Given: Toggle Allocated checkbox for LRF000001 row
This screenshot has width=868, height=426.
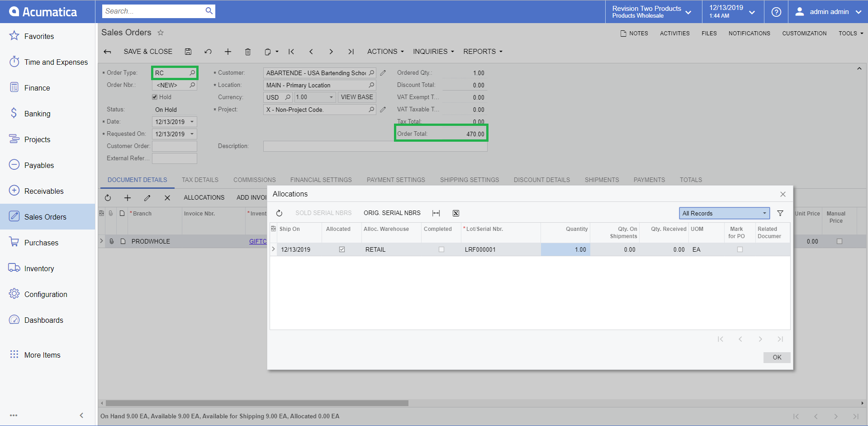Looking at the screenshot, I should point(342,249).
